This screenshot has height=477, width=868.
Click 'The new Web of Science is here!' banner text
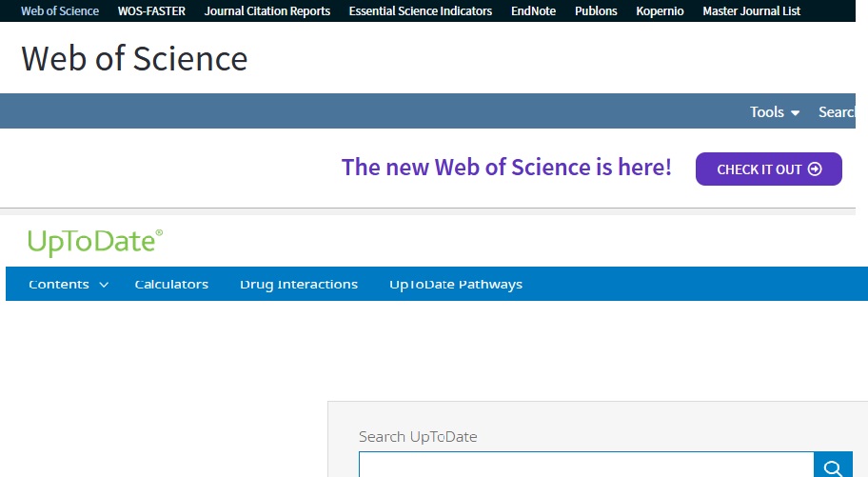pyautogui.click(x=506, y=168)
